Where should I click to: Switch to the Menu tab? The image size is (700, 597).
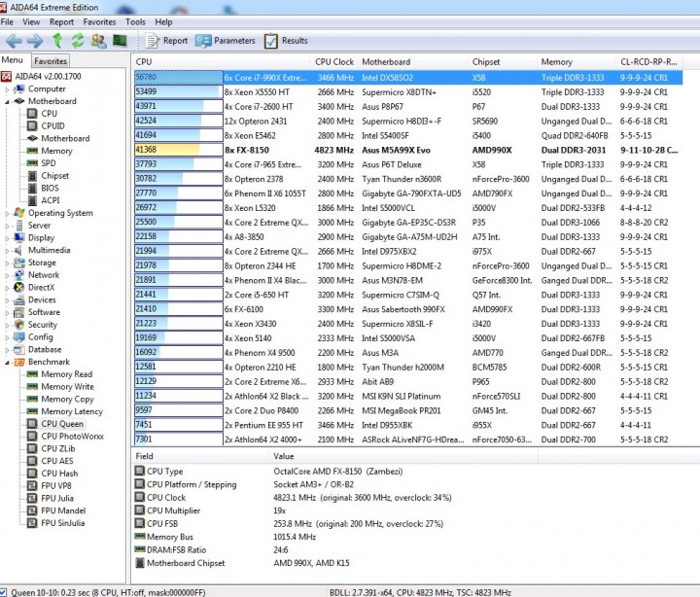click(x=13, y=60)
